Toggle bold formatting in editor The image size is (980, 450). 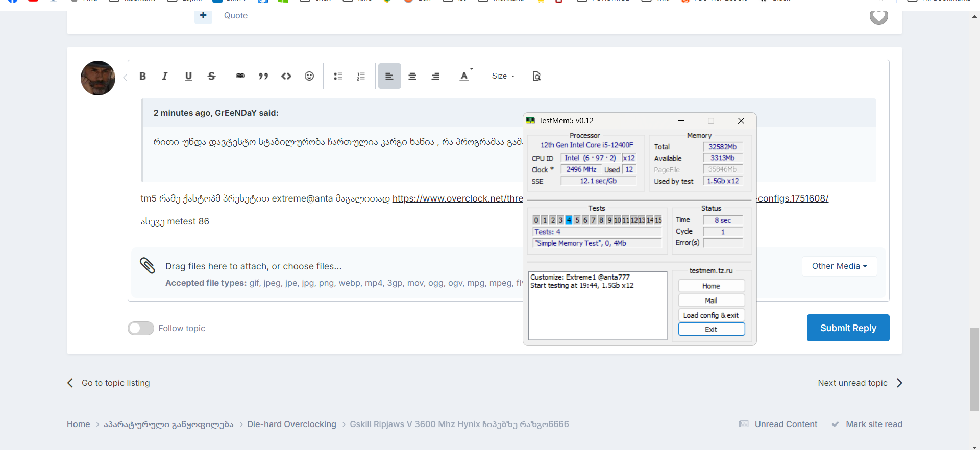tap(142, 76)
